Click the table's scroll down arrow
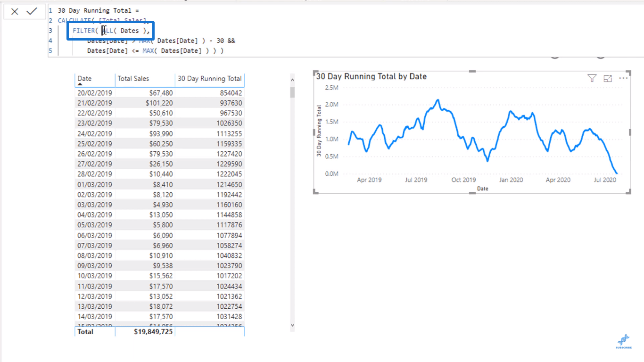644x362 pixels. 292,325
